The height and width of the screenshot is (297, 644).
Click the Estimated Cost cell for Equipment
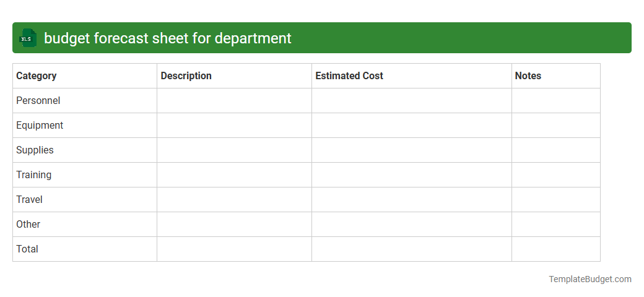(x=412, y=125)
